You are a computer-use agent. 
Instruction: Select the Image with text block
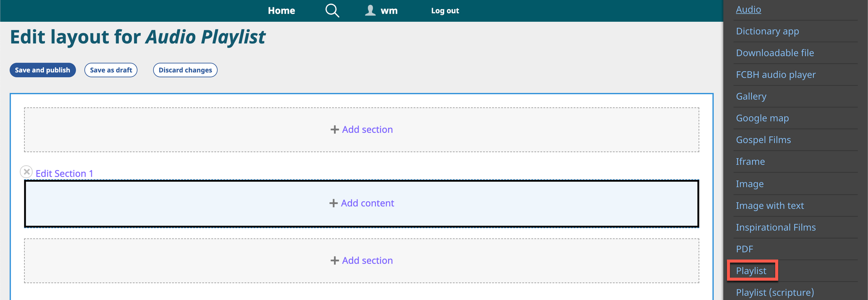770,205
